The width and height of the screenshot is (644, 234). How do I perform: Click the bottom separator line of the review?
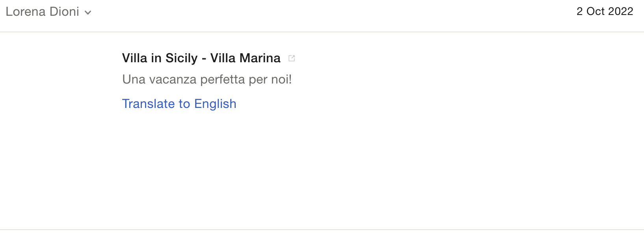[x=322, y=230]
